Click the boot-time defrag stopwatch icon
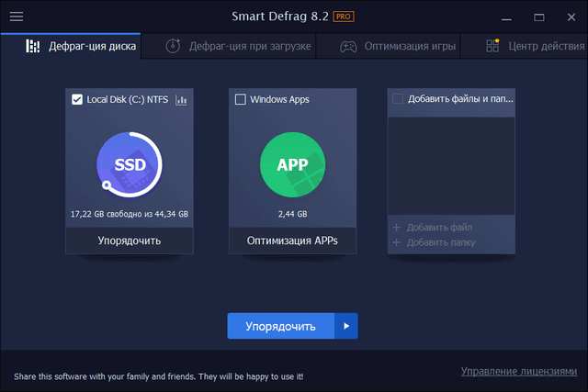Screen dimensions: 588x392 pyautogui.click(x=174, y=46)
